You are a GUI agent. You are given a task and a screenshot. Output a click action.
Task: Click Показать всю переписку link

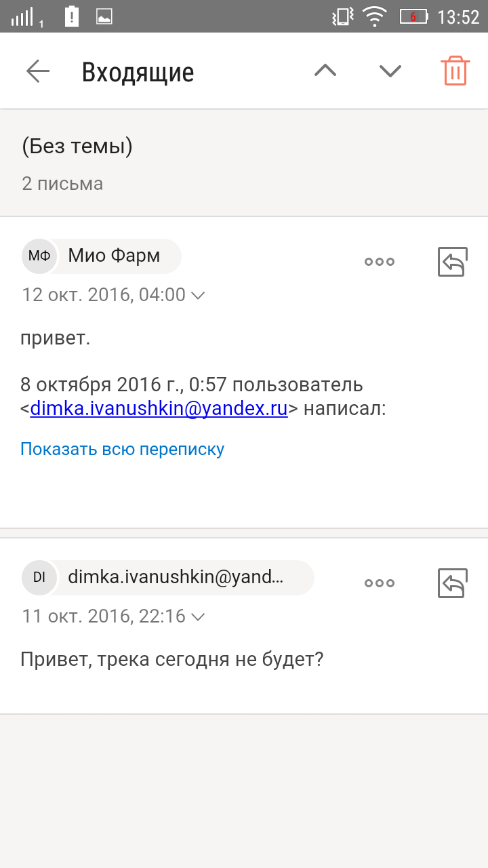pos(122,449)
